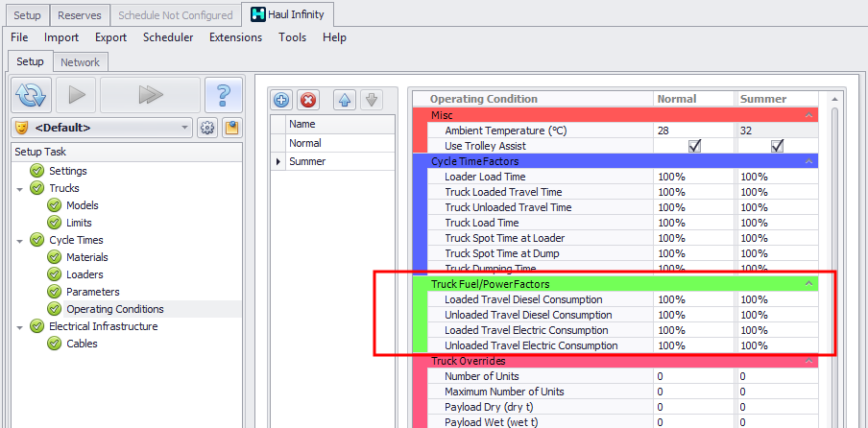Select Parameters under Cycle Times
Image resolution: width=868 pixels, height=428 pixels.
pyautogui.click(x=93, y=292)
